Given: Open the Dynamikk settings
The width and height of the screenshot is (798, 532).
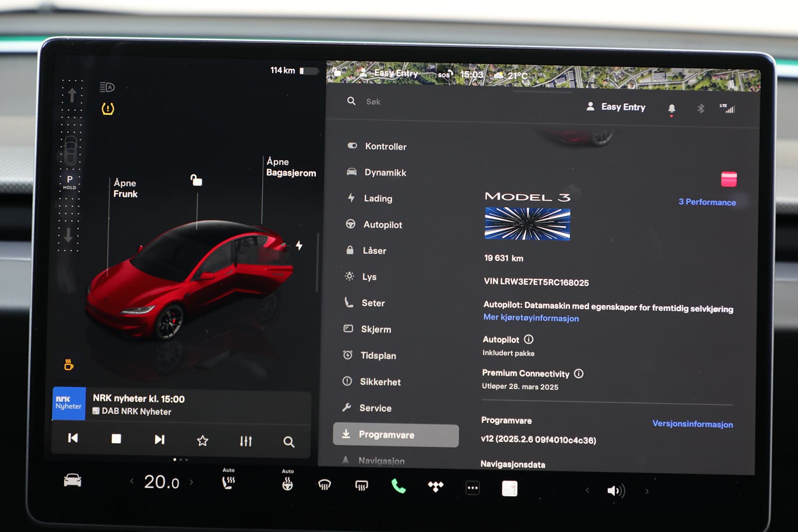Looking at the screenshot, I should (377, 172).
